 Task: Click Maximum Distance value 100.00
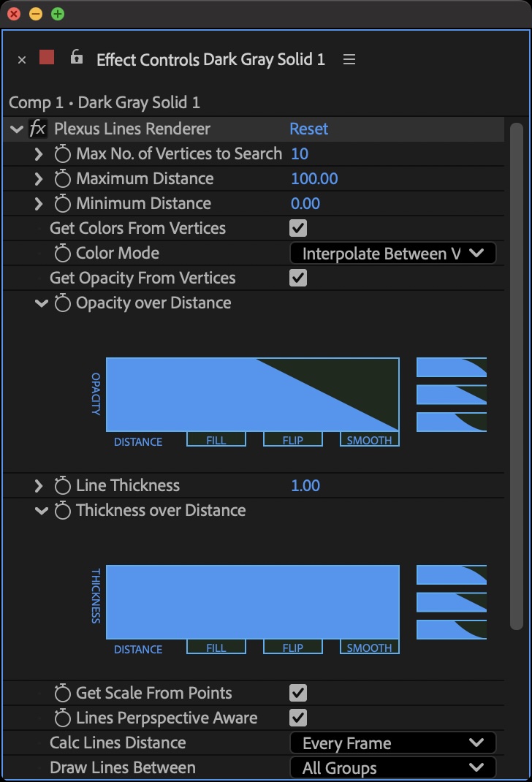pyautogui.click(x=315, y=178)
